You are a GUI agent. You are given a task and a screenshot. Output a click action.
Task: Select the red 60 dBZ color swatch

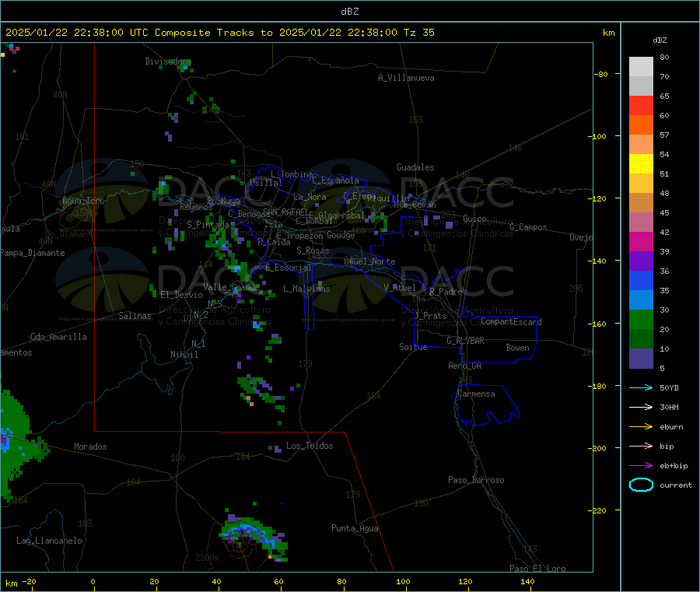[x=641, y=105]
